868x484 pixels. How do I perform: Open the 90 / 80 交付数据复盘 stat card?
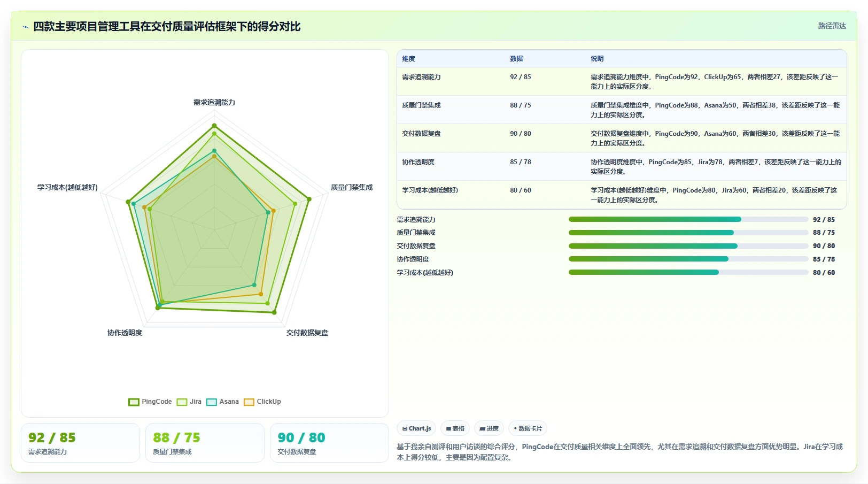coord(329,443)
